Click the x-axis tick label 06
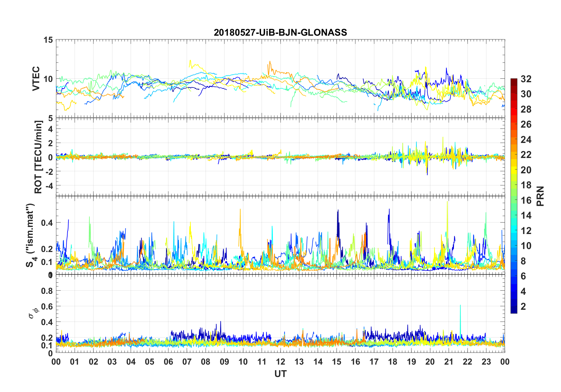The width and height of the screenshot is (561, 392). (x=168, y=362)
